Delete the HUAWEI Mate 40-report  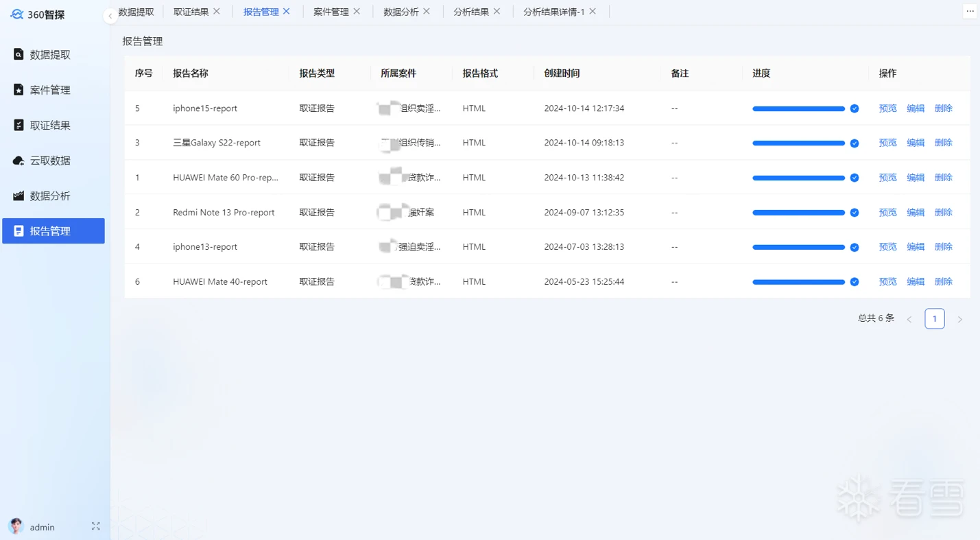944,282
